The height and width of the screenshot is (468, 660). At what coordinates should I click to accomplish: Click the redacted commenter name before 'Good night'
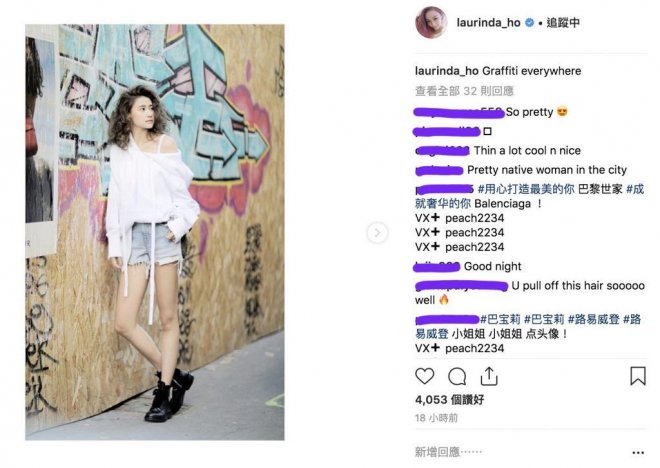pyautogui.click(x=437, y=267)
